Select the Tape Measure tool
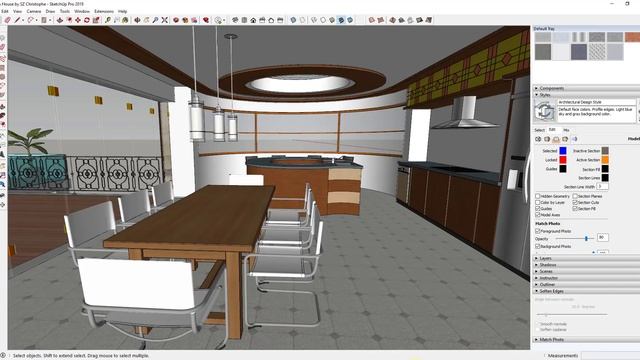This screenshot has width=640, height=360. [108, 20]
